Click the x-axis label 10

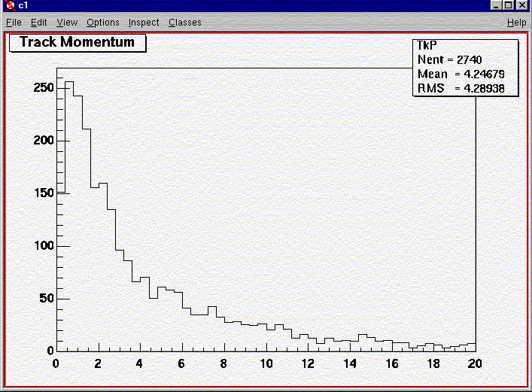[x=266, y=363]
